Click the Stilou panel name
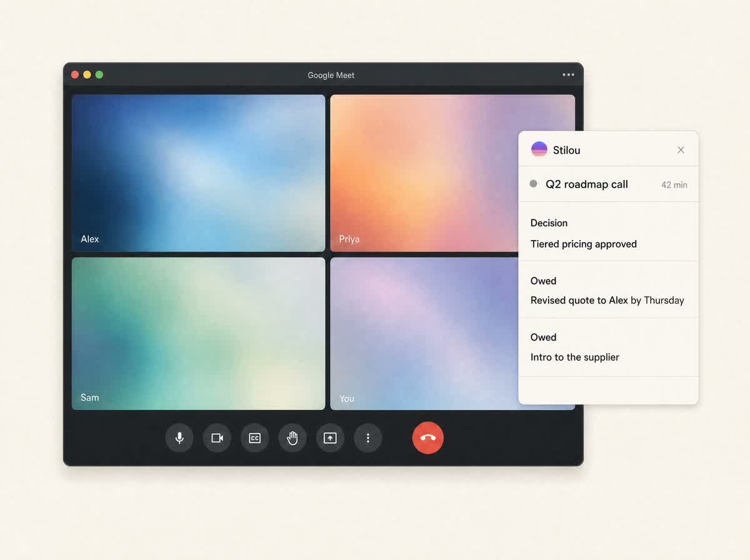750x560 pixels. 566,150
